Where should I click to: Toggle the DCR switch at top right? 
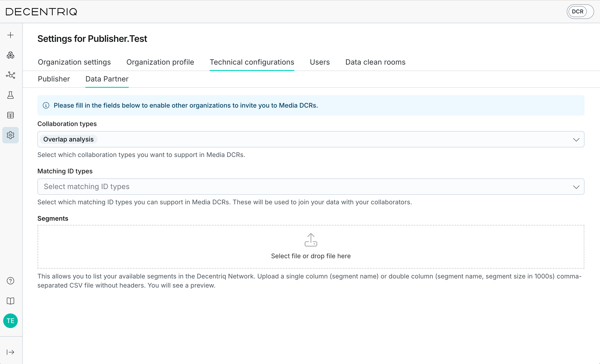pyautogui.click(x=580, y=11)
